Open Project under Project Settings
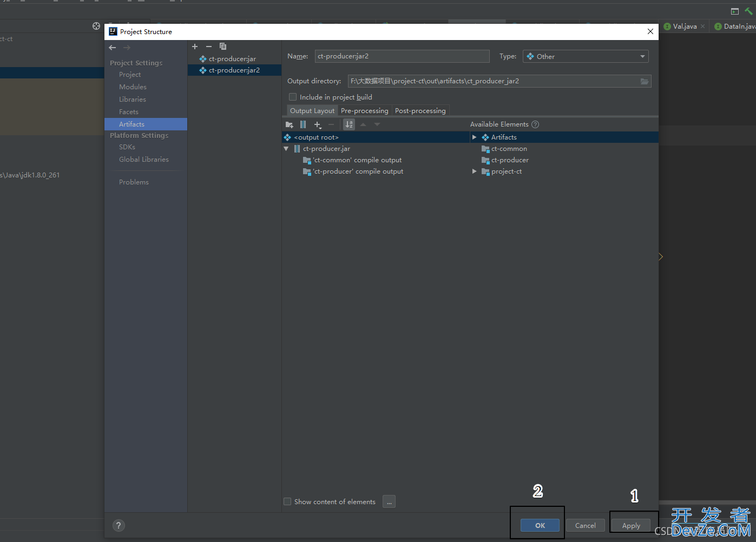The width and height of the screenshot is (756, 542). pyautogui.click(x=130, y=75)
